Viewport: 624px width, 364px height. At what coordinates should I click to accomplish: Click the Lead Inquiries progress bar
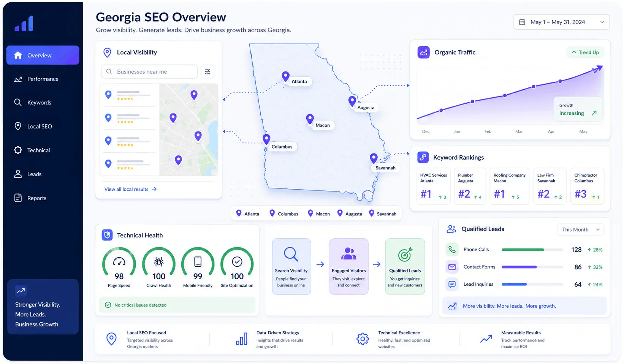[532, 284]
